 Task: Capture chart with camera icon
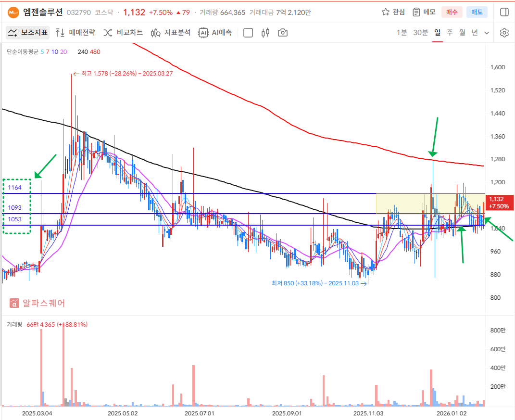click(x=283, y=33)
